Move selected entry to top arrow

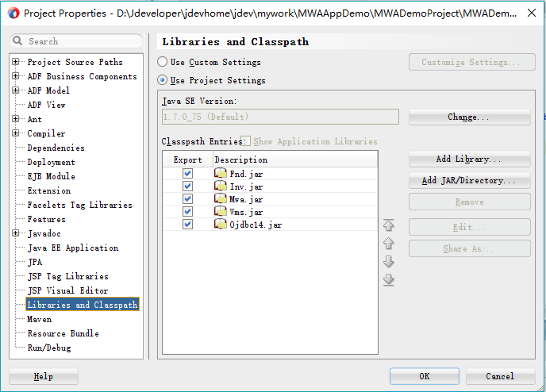click(x=389, y=225)
